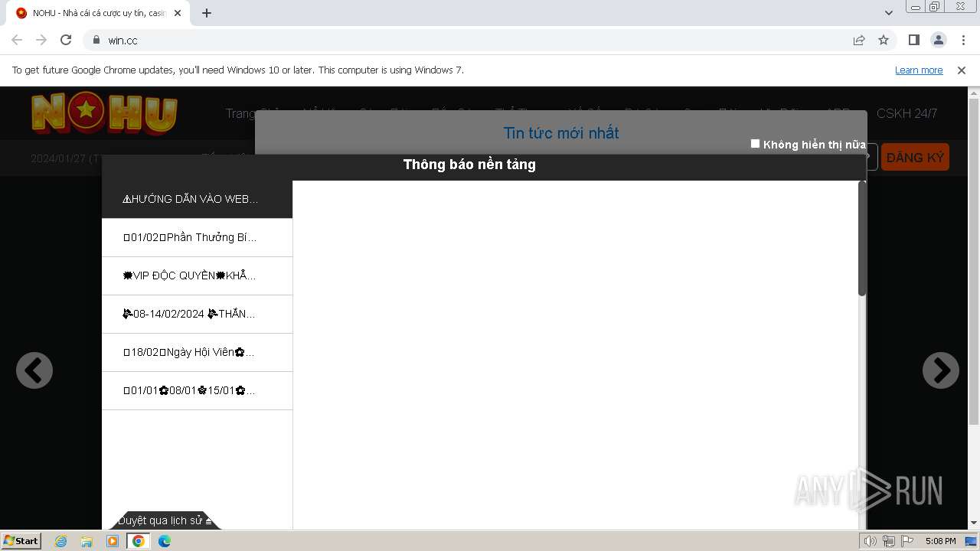Image resolution: width=980 pixels, height=551 pixels.
Task: Select '18/02 Ngày Hội Viên' notice
Action: (197, 352)
